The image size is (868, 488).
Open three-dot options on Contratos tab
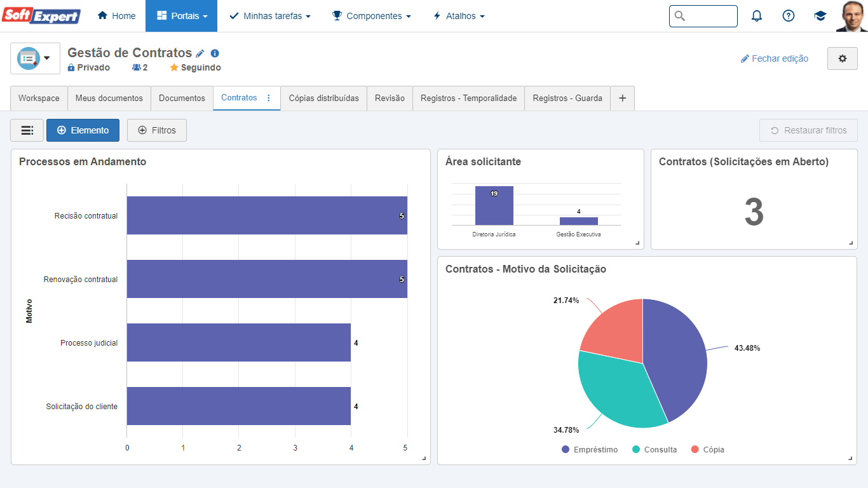click(x=268, y=98)
